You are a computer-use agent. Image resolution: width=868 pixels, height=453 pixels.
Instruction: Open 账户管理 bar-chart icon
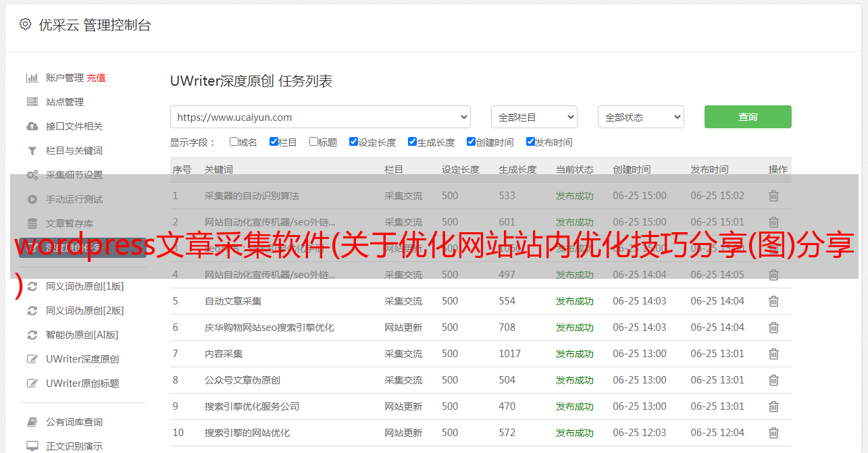[x=32, y=78]
